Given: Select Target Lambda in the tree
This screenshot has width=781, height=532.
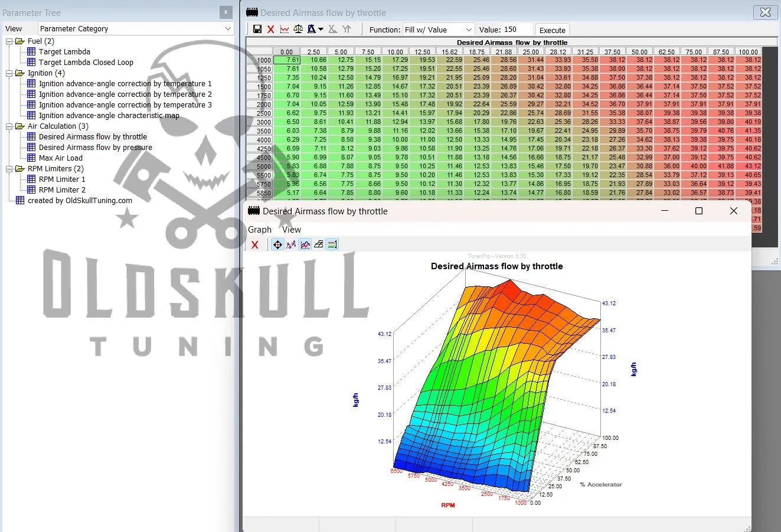Looking at the screenshot, I should [64, 52].
